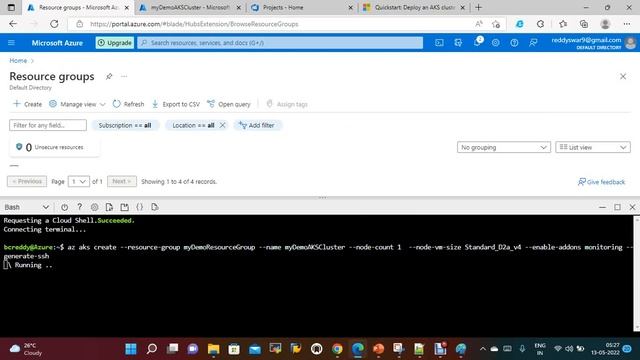Click browser back arrow
Image resolution: width=640 pixels, height=360 pixels.
[x=13, y=24]
